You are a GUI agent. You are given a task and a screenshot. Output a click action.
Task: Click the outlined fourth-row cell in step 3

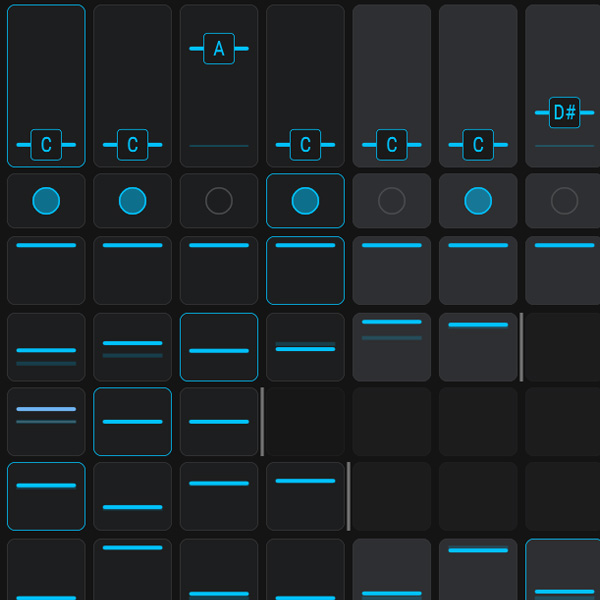[219, 347]
